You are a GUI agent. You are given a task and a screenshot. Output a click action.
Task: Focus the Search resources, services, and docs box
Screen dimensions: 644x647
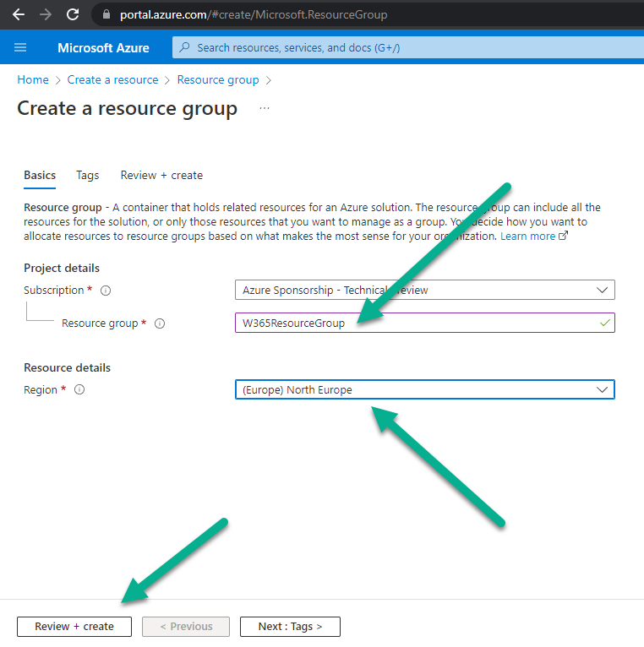click(x=408, y=47)
